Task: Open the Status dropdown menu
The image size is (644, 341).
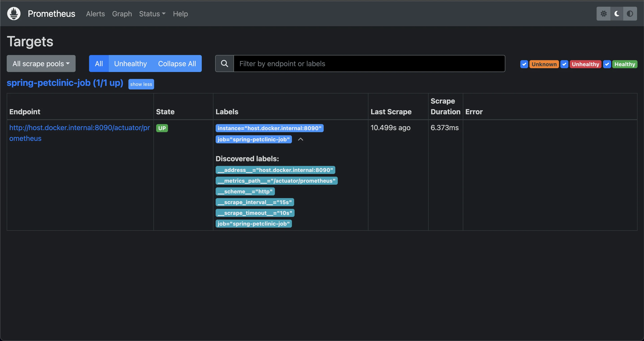Action: pyautogui.click(x=152, y=13)
